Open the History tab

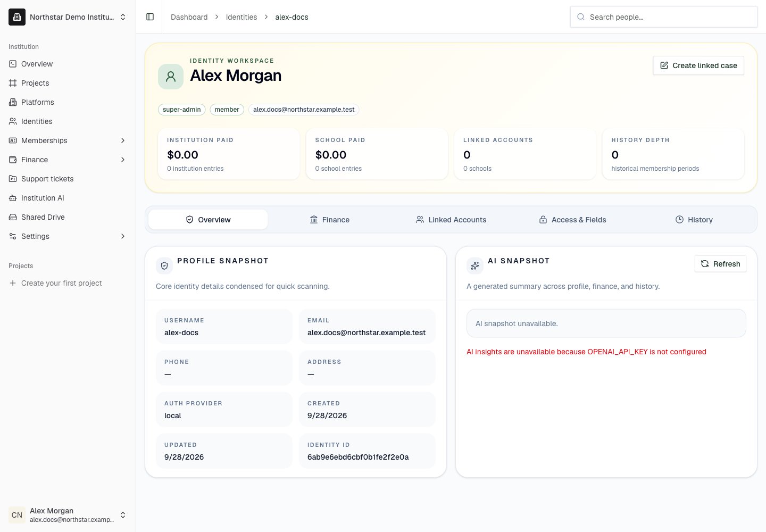pyautogui.click(x=694, y=220)
